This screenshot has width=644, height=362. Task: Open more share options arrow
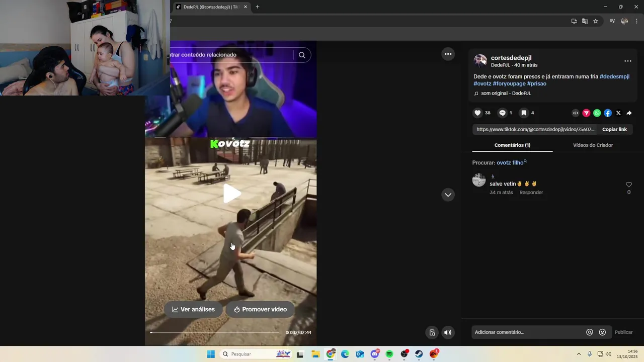[x=629, y=113]
